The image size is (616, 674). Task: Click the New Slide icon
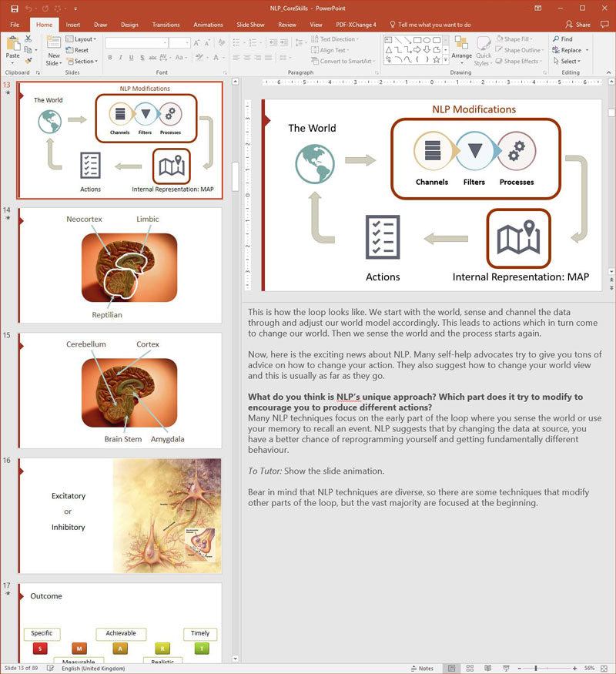pos(54,43)
